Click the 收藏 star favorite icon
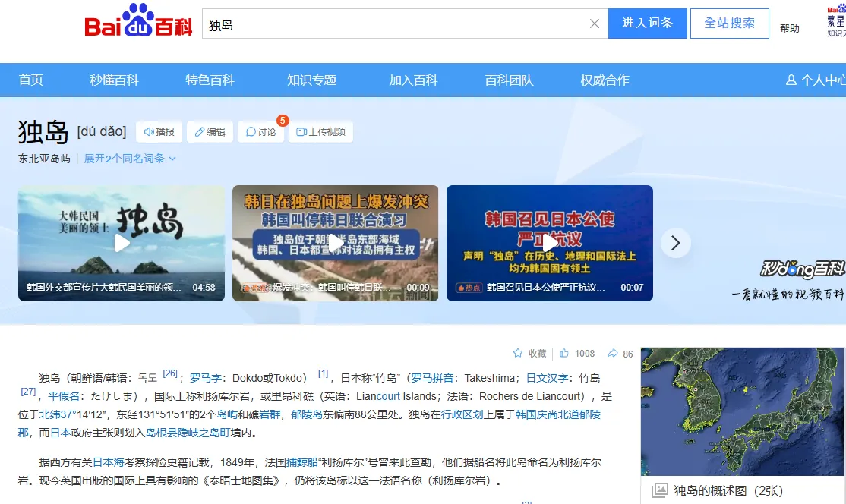 coord(518,354)
